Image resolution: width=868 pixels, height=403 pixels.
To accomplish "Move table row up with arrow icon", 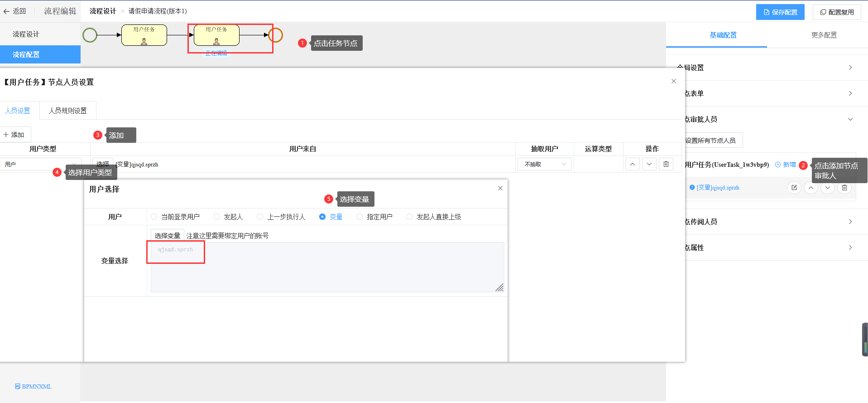I will click(632, 164).
